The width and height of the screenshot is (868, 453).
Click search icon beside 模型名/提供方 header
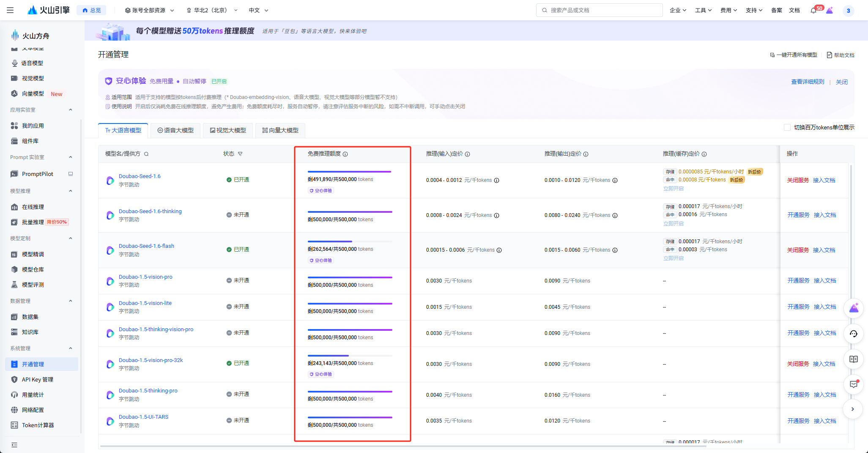(x=146, y=154)
